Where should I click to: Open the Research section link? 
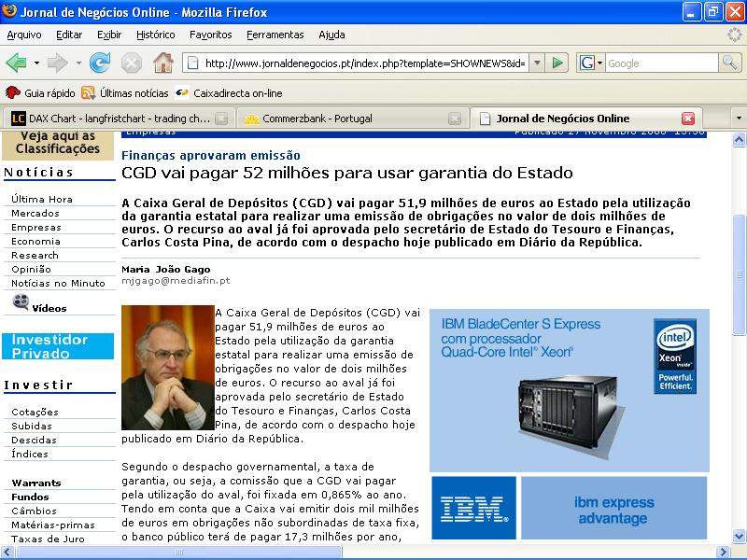[x=35, y=255]
